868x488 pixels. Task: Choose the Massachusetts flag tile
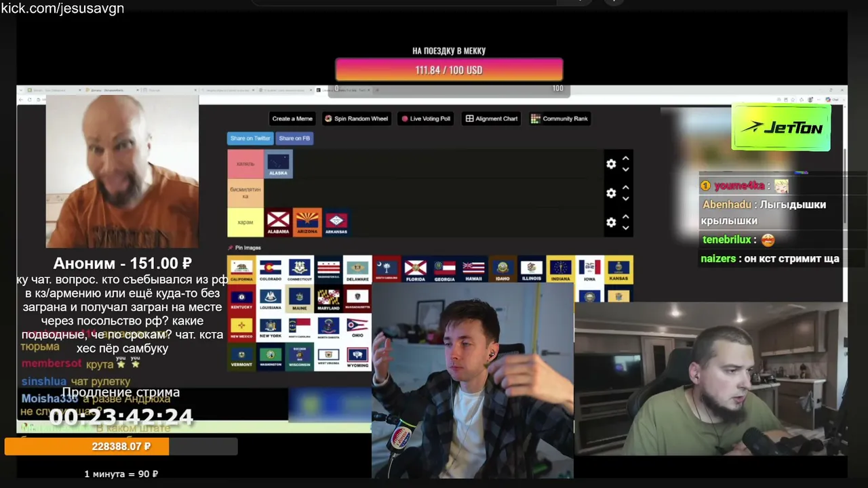coord(358,299)
